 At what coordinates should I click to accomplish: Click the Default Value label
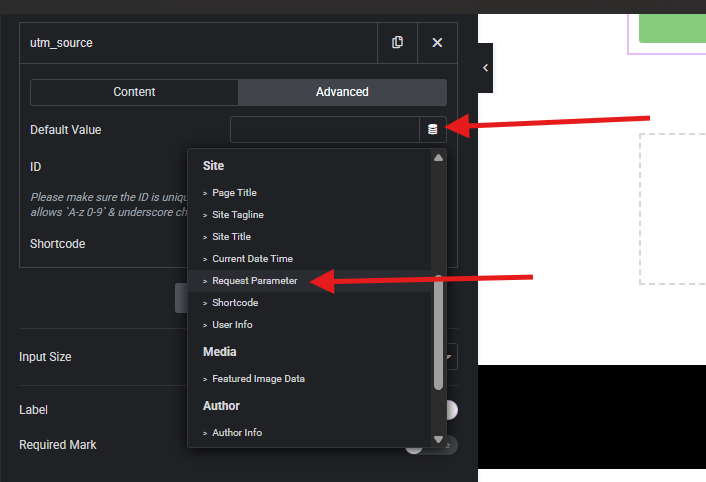click(66, 130)
